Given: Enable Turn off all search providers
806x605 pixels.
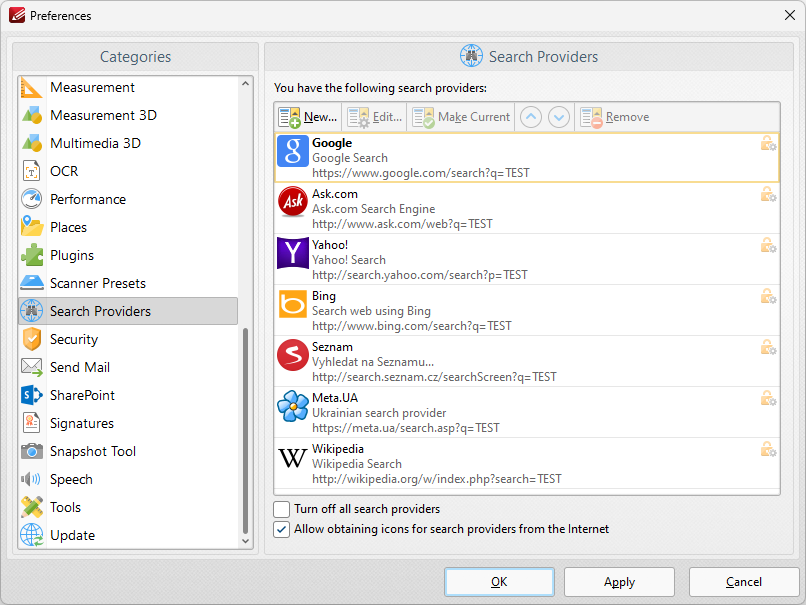Looking at the screenshot, I should pyautogui.click(x=282, y=509).
